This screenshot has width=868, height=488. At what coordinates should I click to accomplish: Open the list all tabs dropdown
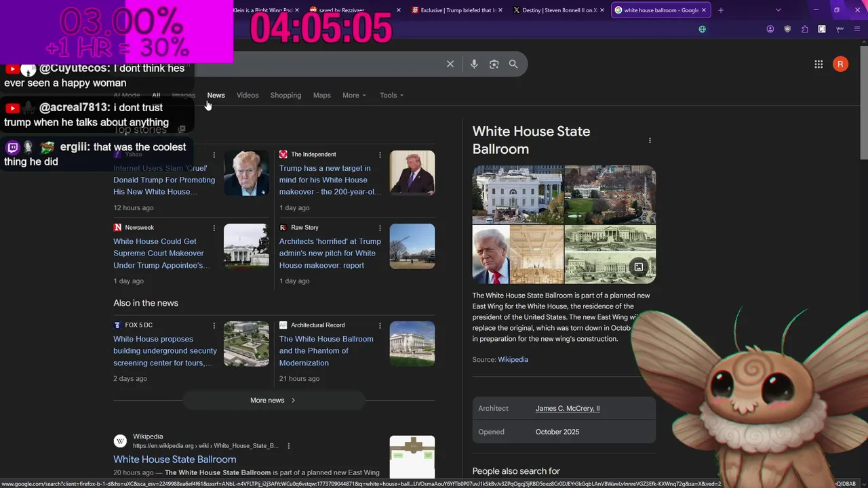pos(778,10)
